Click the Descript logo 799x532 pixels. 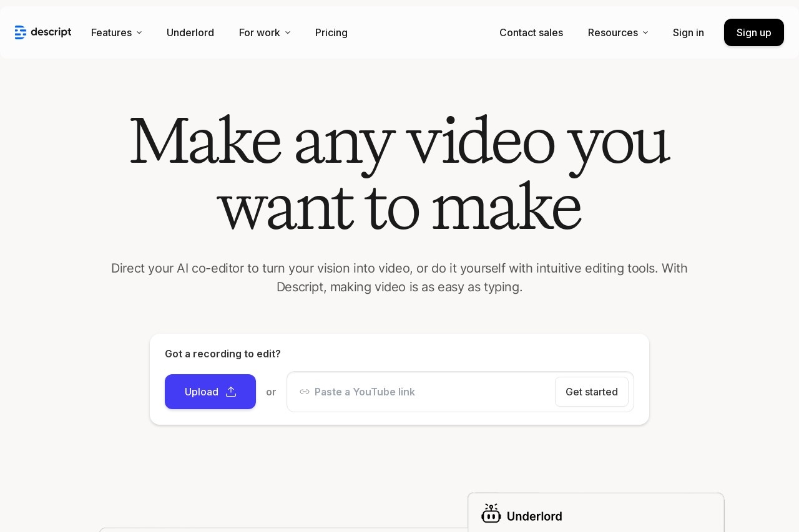click(43, 32)
